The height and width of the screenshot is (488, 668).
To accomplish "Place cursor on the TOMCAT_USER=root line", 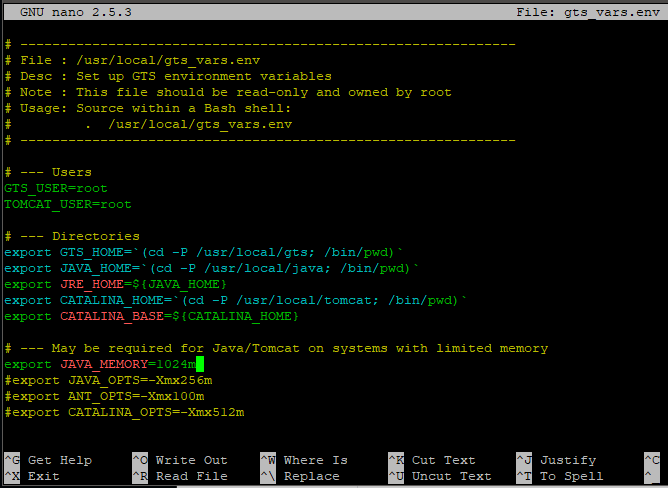I will coord(68,204).
